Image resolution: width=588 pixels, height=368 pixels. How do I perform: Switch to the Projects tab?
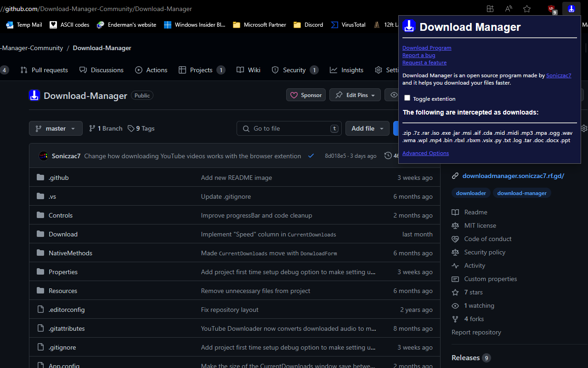(202, 70)
